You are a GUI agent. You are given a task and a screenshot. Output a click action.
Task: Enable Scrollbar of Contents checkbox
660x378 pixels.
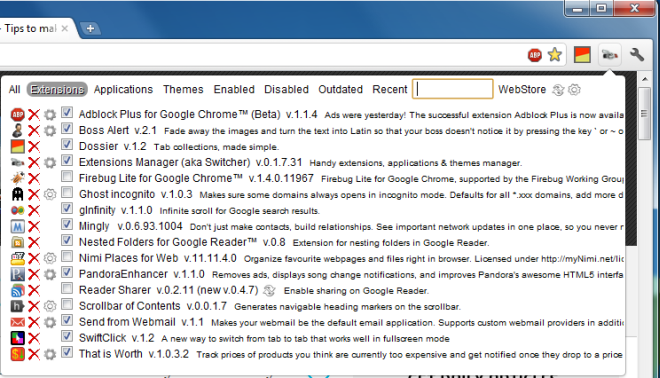tap(67, 304)
